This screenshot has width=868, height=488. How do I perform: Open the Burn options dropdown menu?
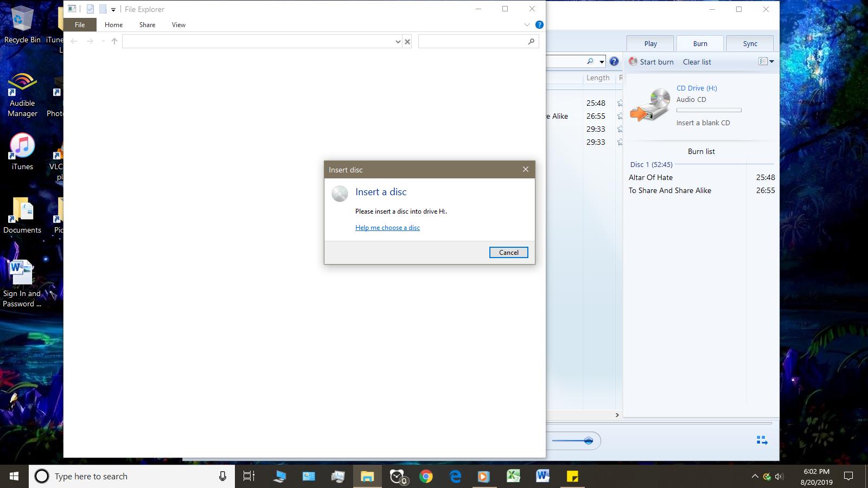766,61
